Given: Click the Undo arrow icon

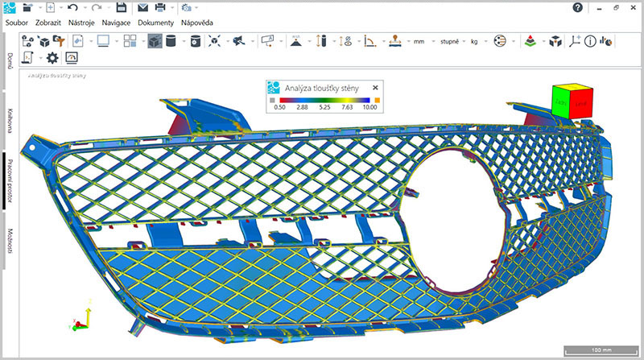Looking at the screenshot, I should 73,7.
